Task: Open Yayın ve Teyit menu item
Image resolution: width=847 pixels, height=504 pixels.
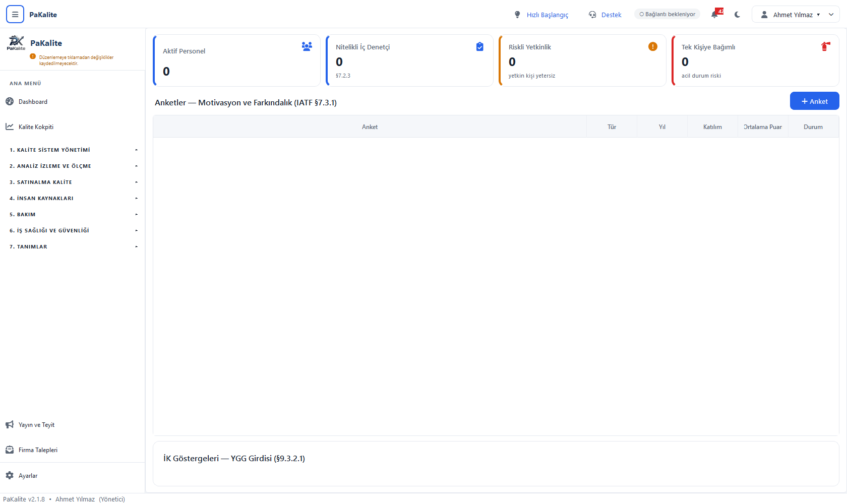Action: click(x=73, y=425)
